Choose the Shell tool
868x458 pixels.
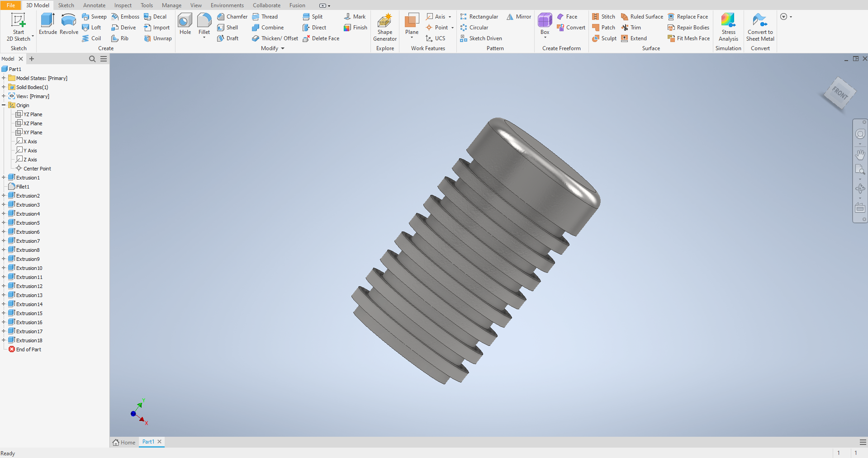pyautogui.click(x=228, y=28)
